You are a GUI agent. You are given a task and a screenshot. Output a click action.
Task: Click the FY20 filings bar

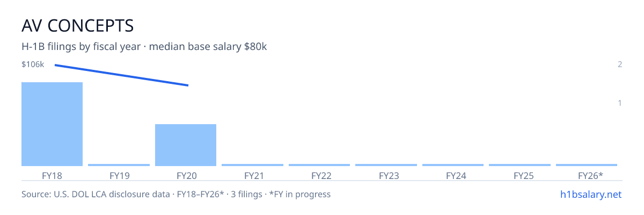186,145
